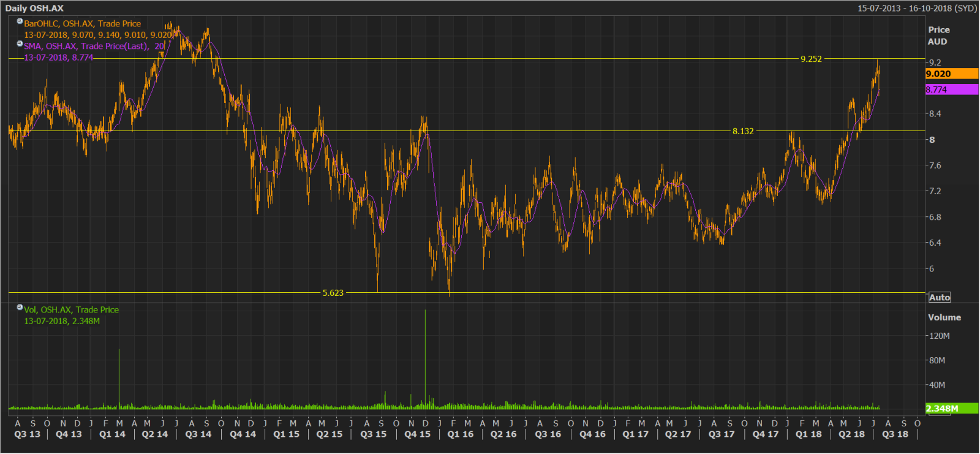Screen dimensions: 980x454
Task: Click the 8.4 price axis tick
Action: pos(935,114)
